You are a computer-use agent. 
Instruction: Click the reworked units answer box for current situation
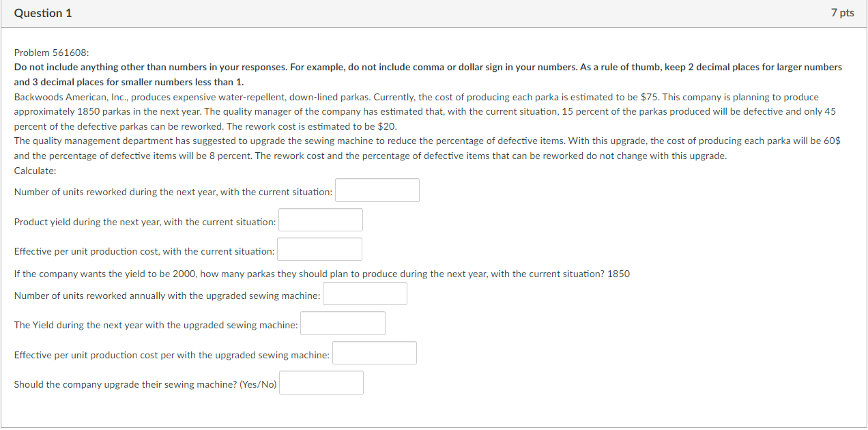377,190
